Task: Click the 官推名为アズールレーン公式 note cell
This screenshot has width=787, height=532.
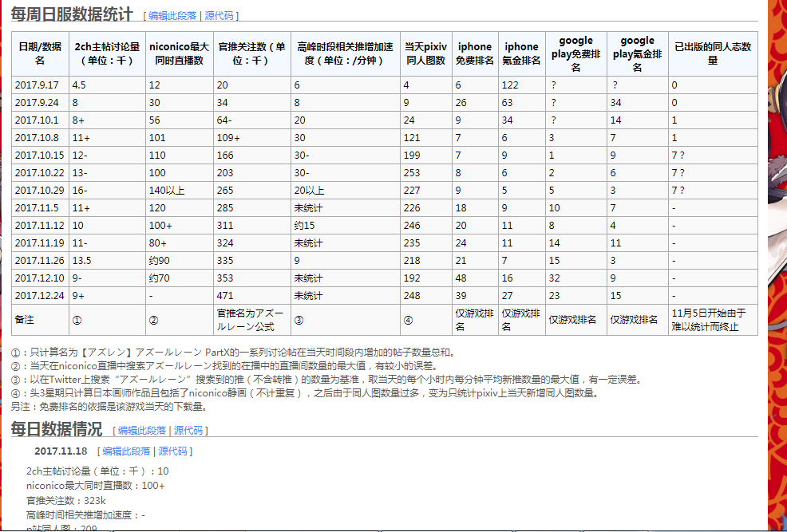Action: pyautogui.click(x=251, y=320)
